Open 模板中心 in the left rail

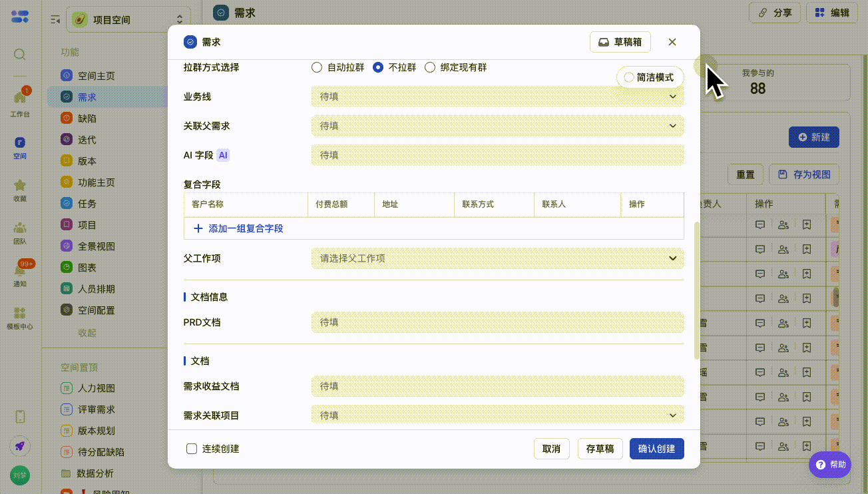[20, 318]
